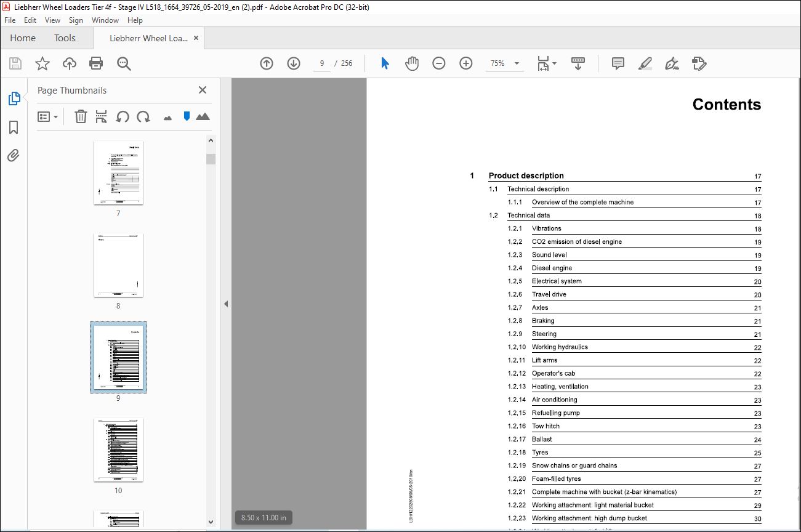
Task: Go to previous page arrow
Action: 267,63
